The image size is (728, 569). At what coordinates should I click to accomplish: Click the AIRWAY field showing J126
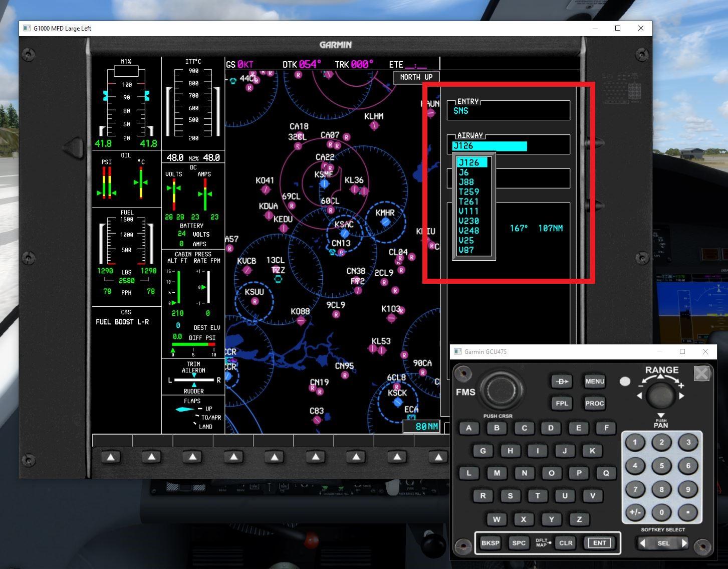click(x=490, y=146)
